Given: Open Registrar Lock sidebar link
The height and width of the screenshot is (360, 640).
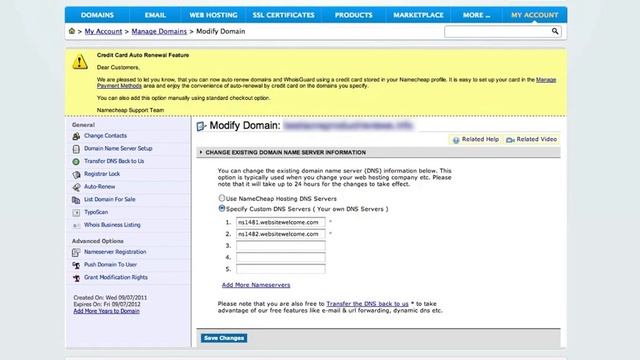Looking at the screenshot, I should coord(102,174).
